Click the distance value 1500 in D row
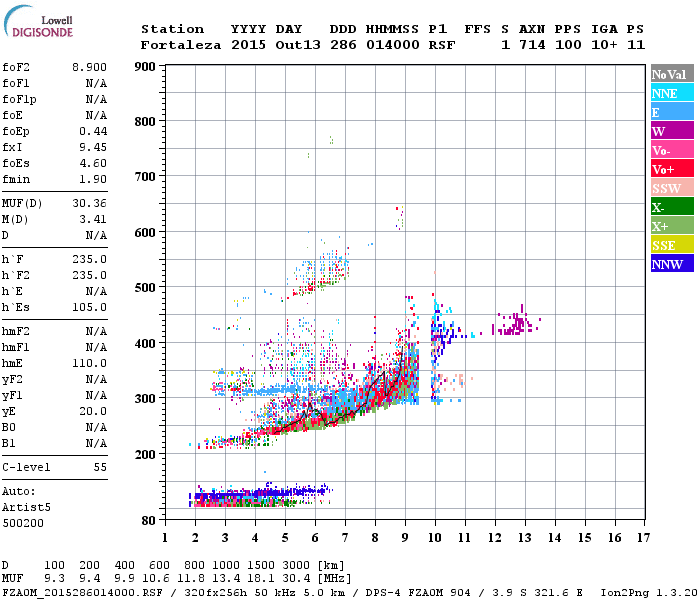The height and width of the screenshot is (600, 700). pos(261,565)
